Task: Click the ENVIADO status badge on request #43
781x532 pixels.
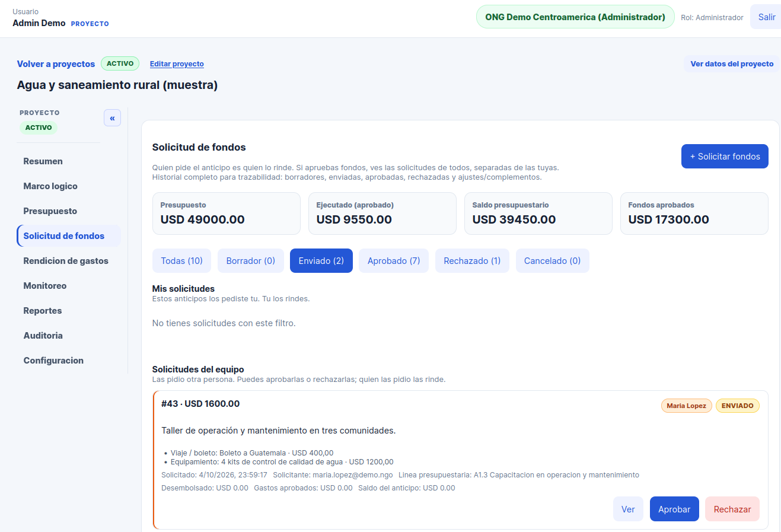Action: [737, 406]
